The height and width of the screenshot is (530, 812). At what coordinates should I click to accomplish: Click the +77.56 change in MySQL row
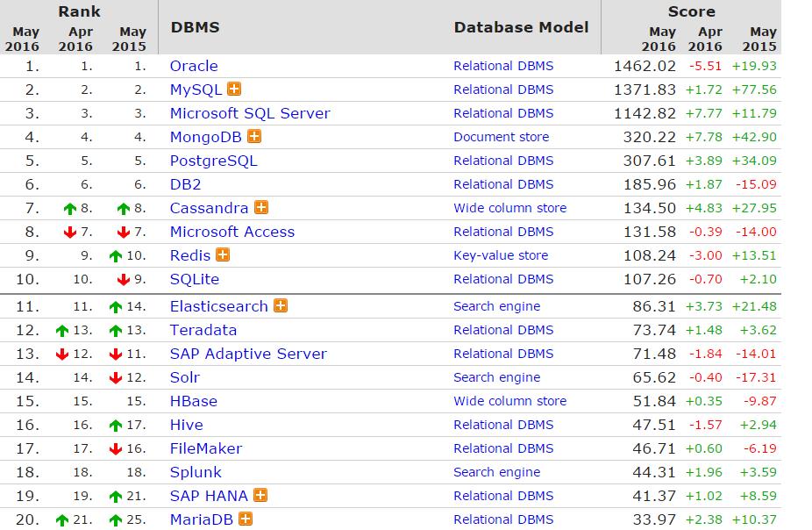click(x=754, y=90)
